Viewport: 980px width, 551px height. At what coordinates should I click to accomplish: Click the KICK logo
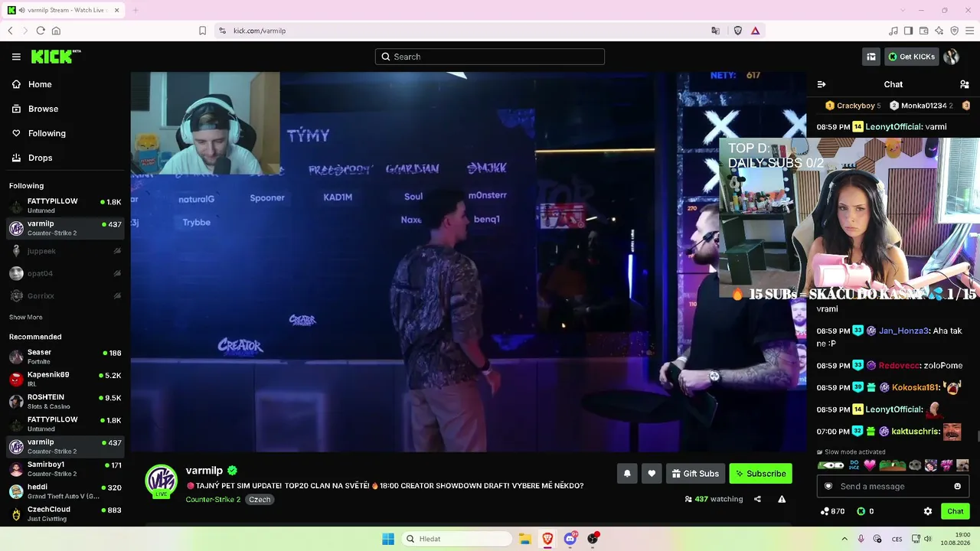[56, 57]
